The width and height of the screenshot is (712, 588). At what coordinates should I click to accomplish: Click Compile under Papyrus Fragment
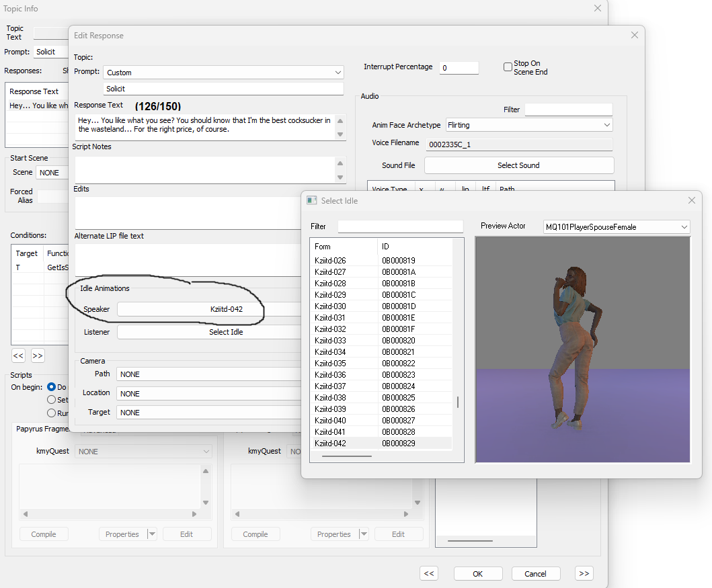(x=43, y=534)
